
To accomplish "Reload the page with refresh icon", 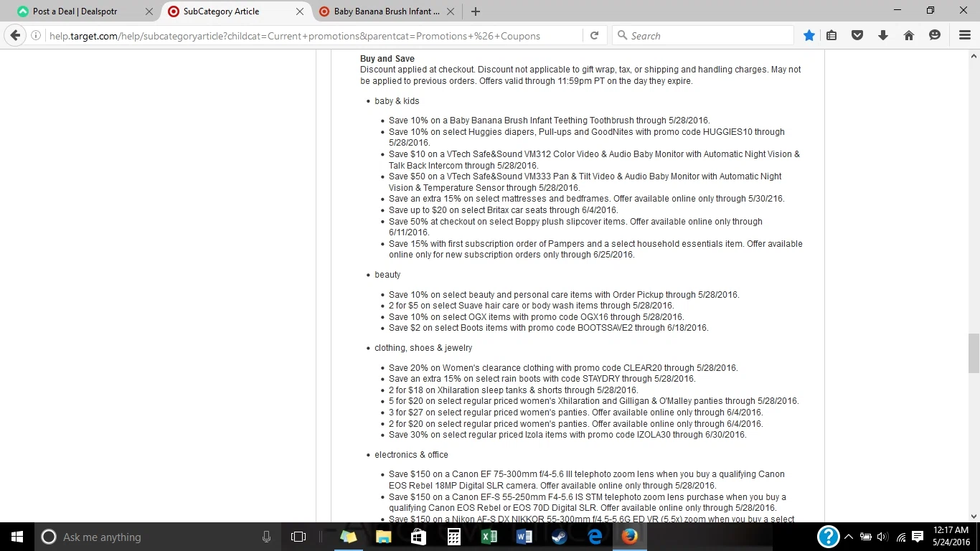I will [x=594, y=36].
